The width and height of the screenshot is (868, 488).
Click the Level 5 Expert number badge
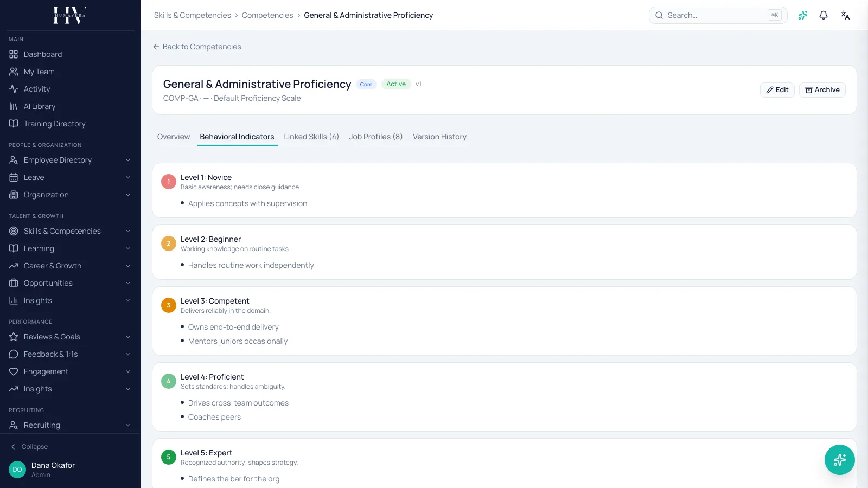169,457
